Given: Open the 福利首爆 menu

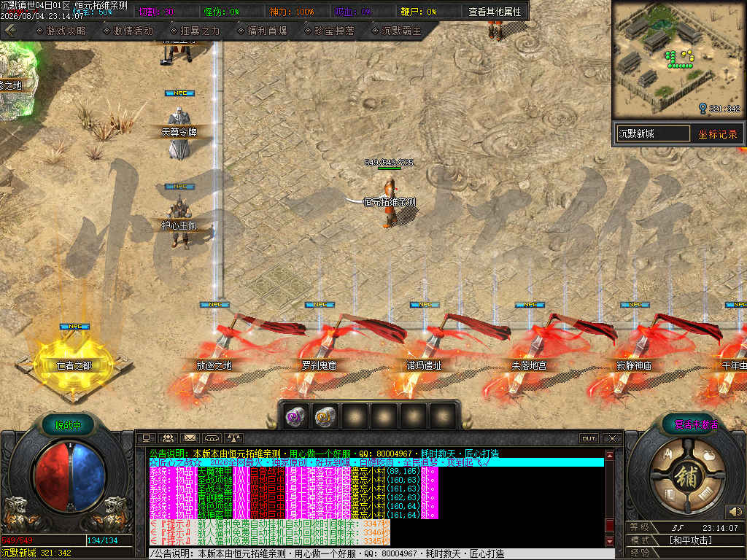Looking at the screenshot, I should pyautogui.click(x=263, y=31).
